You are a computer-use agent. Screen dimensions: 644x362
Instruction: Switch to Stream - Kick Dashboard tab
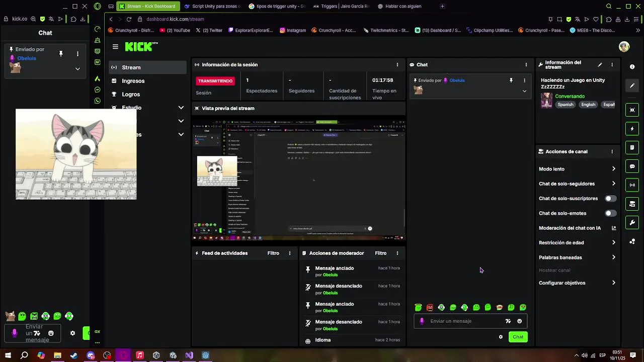point(147,7)
